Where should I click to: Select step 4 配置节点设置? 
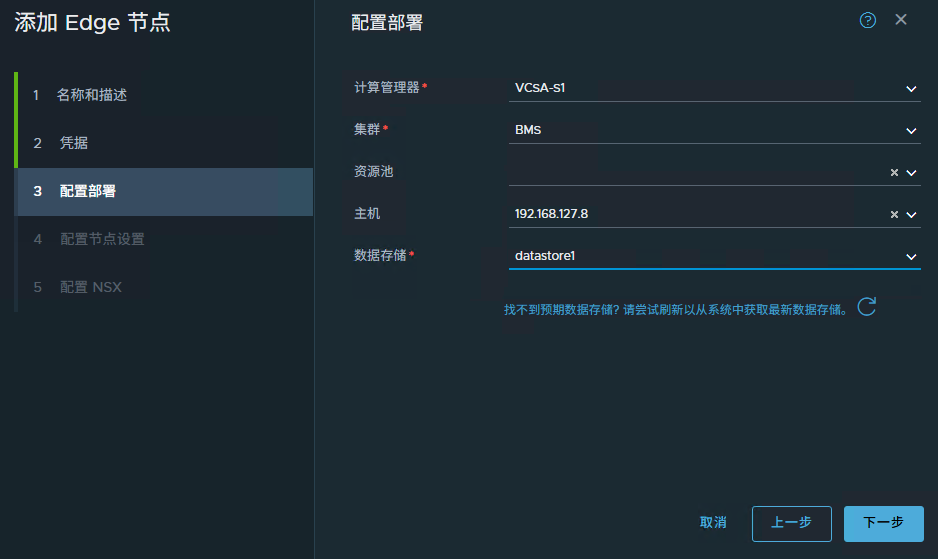[x=102, y=239]
